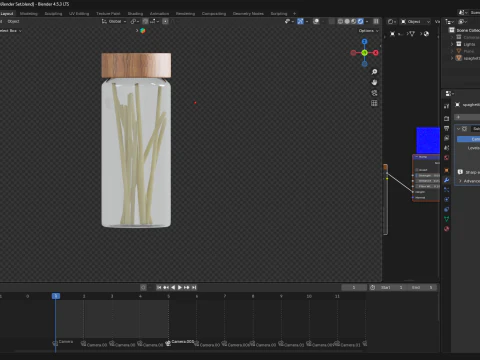Viewport: 480px width, 360px height.
Task: Click the Scene Collection icon in outliner
Action: [x=452, y=30]
